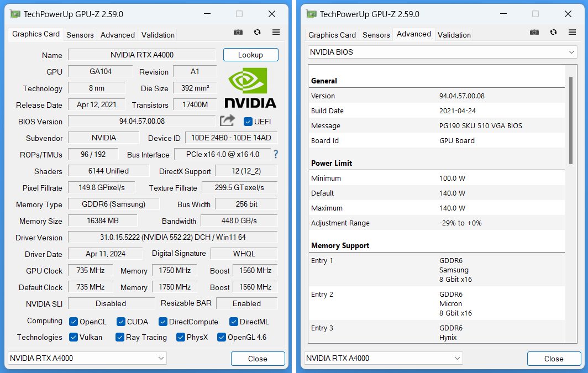Click the Memory Support section header

pos(340,245)
